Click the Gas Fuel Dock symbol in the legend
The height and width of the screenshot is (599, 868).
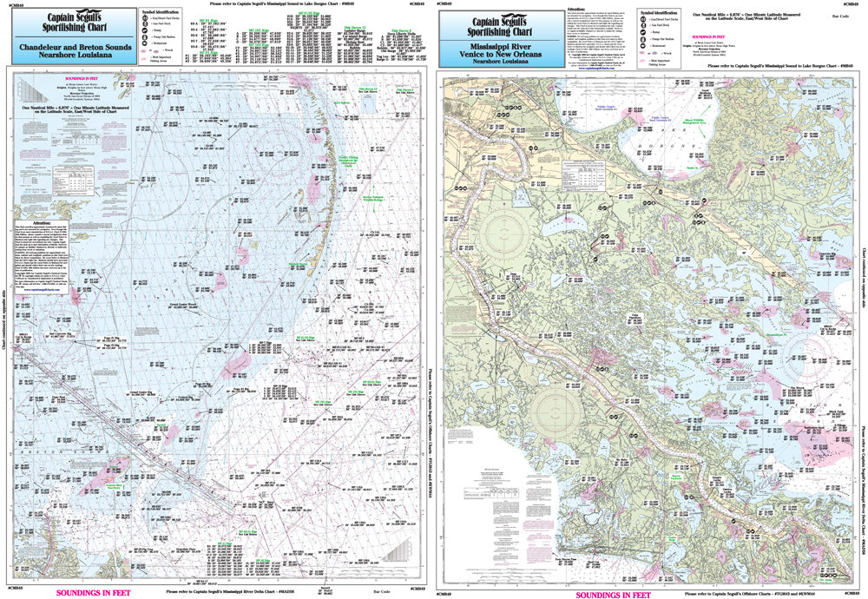click(145, 24)
